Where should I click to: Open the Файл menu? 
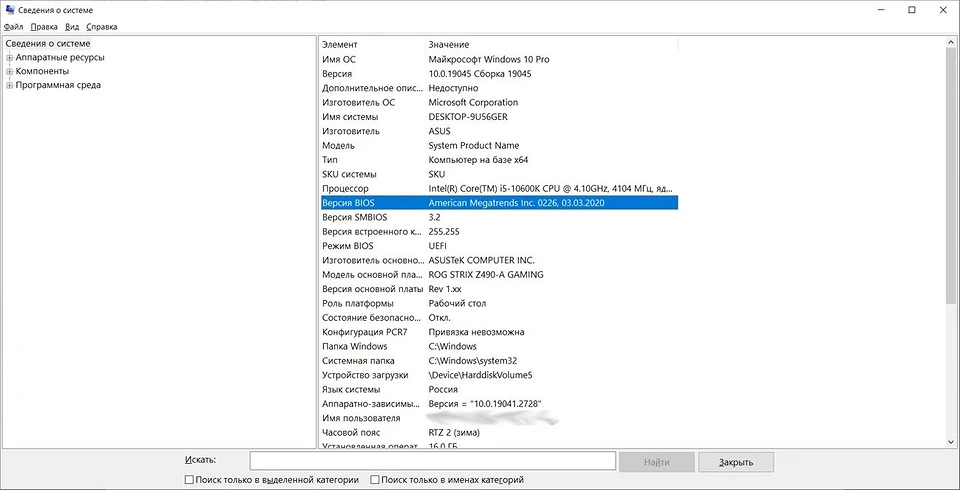(14, 27)
